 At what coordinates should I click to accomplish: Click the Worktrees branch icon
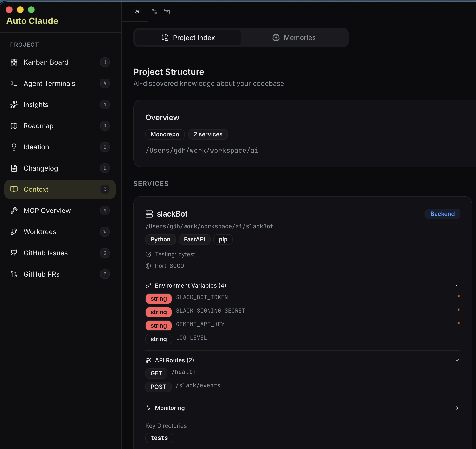tap(14, 232)
